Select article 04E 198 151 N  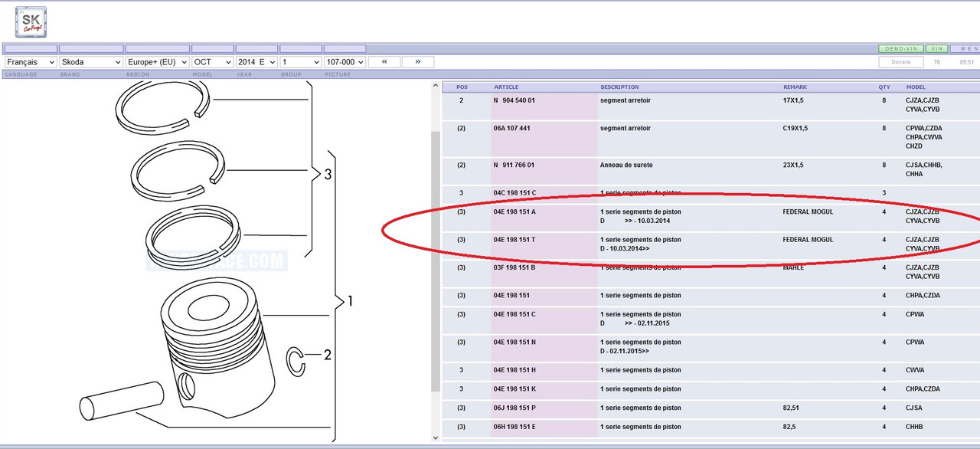point(515,342)
